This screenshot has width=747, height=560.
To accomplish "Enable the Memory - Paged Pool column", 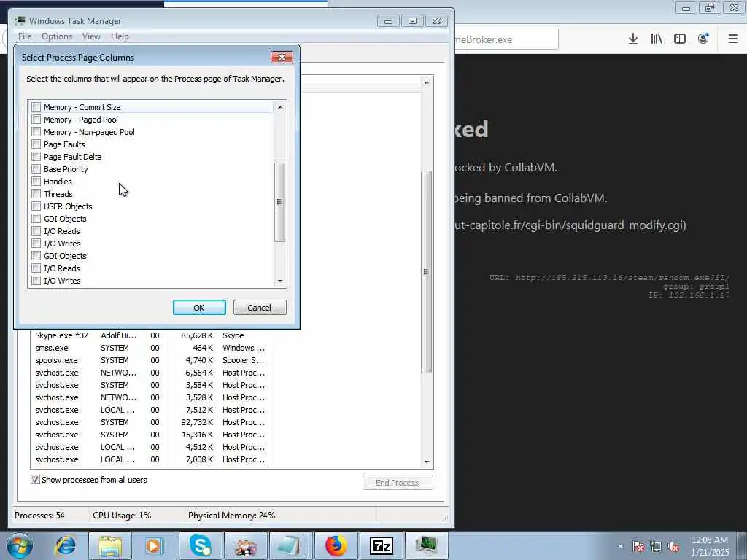I will 36,120.
